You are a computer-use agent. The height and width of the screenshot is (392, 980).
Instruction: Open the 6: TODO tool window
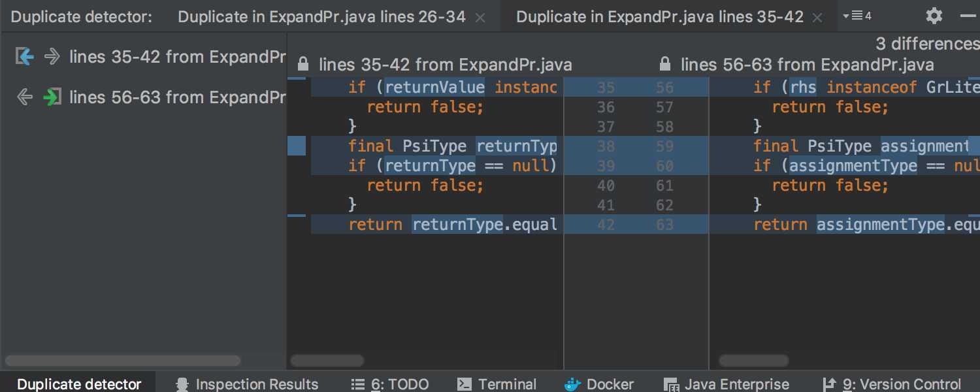[x=389, y=384]
